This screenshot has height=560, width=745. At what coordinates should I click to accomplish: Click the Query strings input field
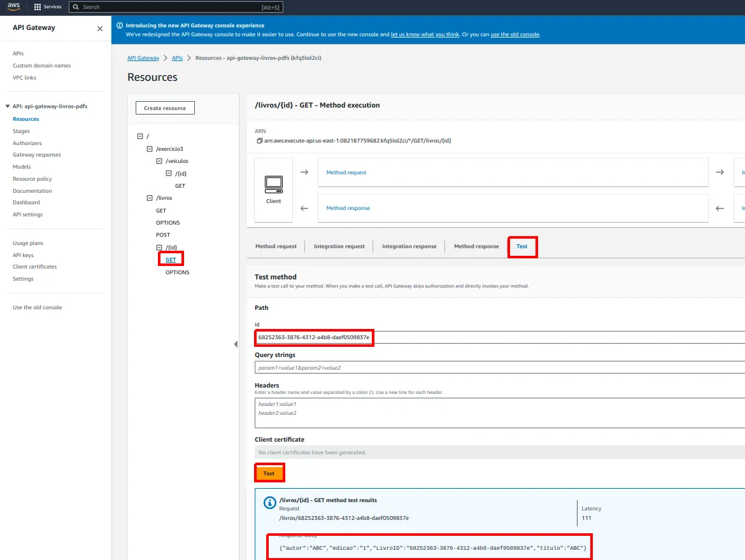point(500,368)
